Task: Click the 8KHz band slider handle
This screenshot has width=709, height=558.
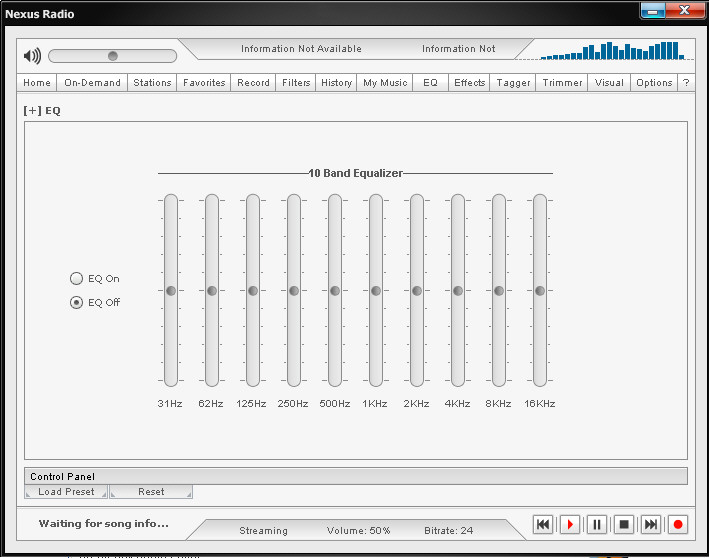Action: tap(499, 291)
